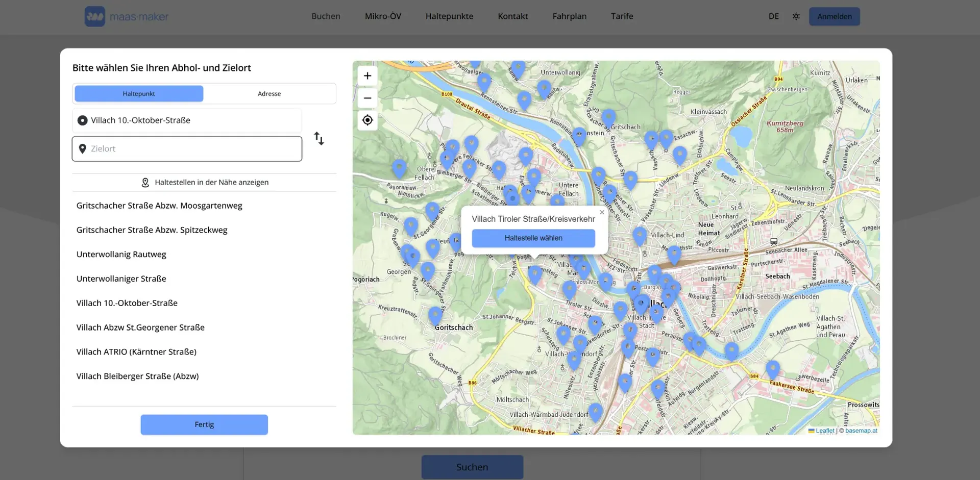Viewport: 980px width, 480px height.
Task: Choose Villach Bleiberger Straße (Abzw)
Action: (x=138, y=376)
